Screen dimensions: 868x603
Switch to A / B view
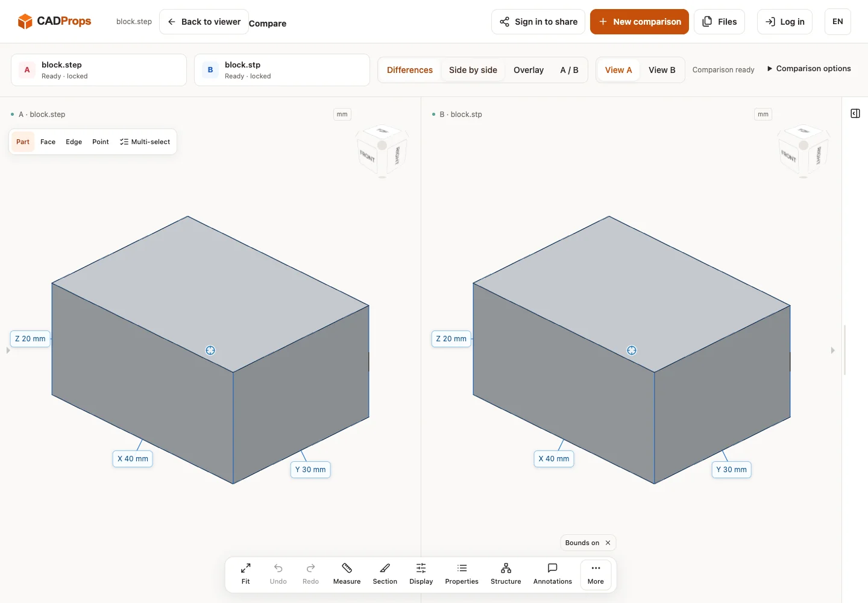569,70
